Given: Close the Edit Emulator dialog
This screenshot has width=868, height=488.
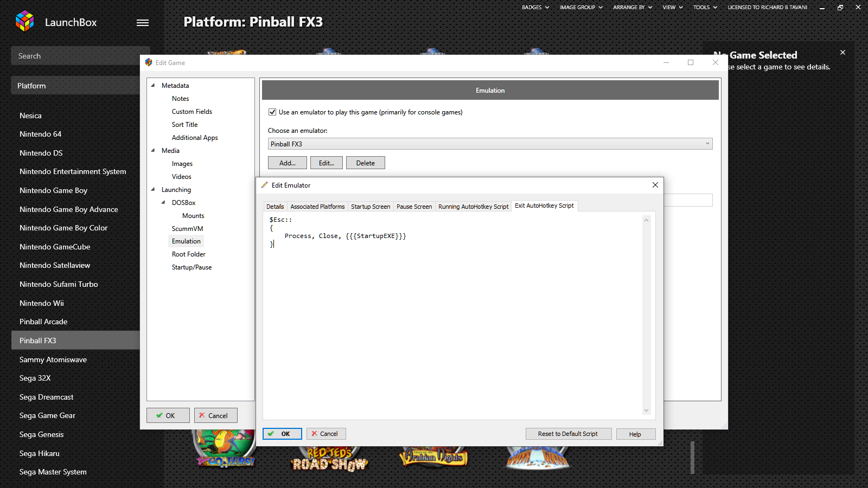Looking at the screenshot, I should tap(655, 185).
